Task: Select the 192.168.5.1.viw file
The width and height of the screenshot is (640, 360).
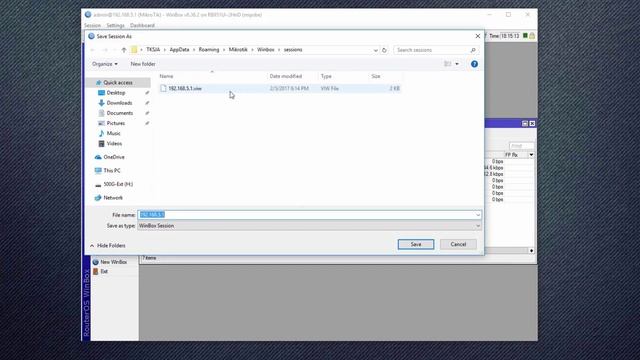Action: click(280, 89)
